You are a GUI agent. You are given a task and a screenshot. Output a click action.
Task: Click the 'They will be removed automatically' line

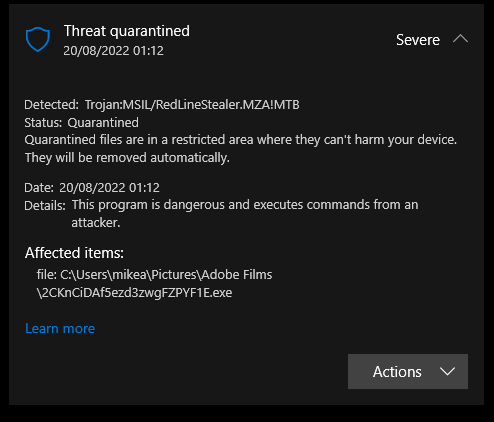click(x=127, y=158)
